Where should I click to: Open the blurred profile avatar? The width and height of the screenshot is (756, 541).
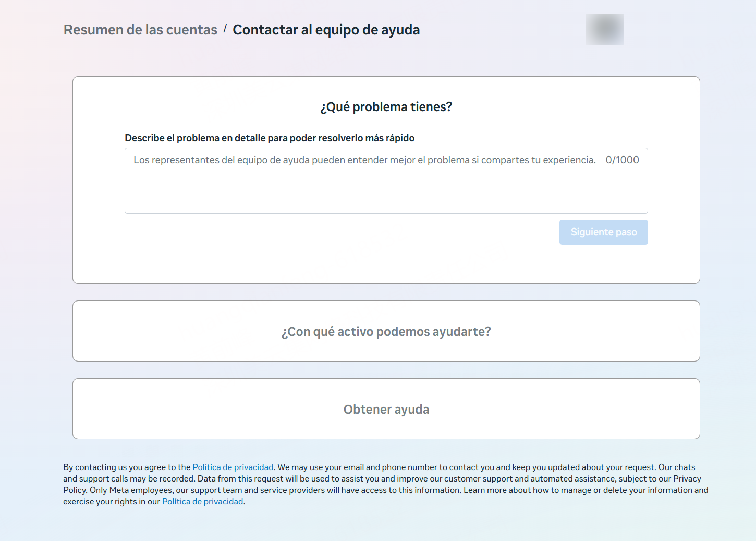pos(604,29)
